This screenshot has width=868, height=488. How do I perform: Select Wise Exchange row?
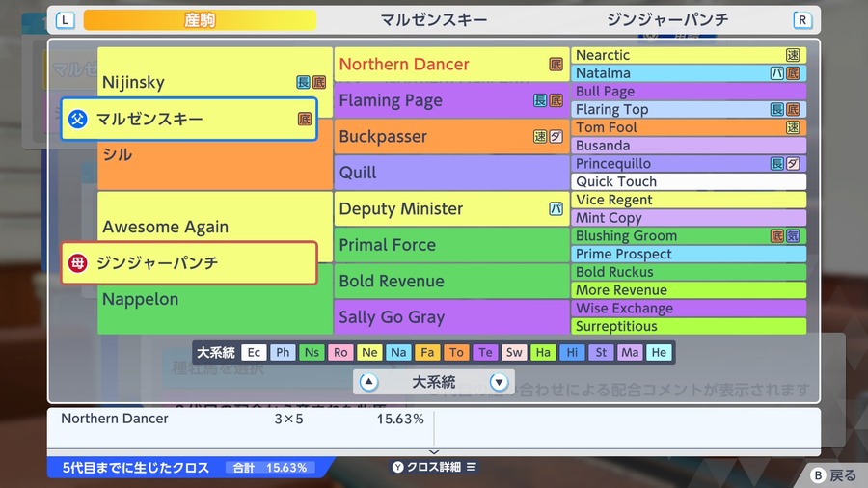coord(689,309)
